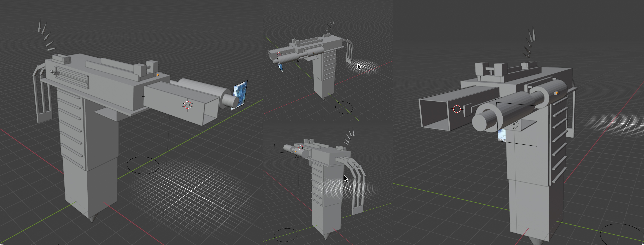Click the point light icon in top-middle viewport
This screenshot has height=245, width=644.
[x=297, y=61]
